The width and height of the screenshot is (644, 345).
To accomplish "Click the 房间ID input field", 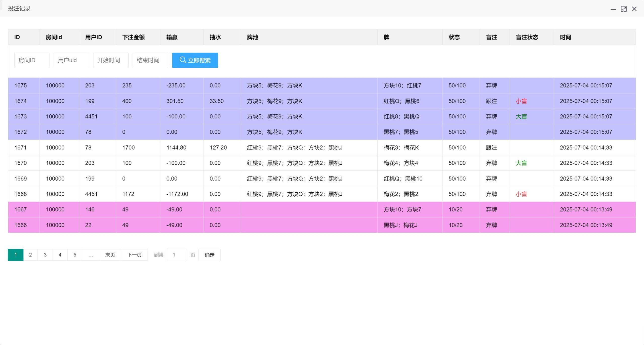I will [x=32, y=60].
